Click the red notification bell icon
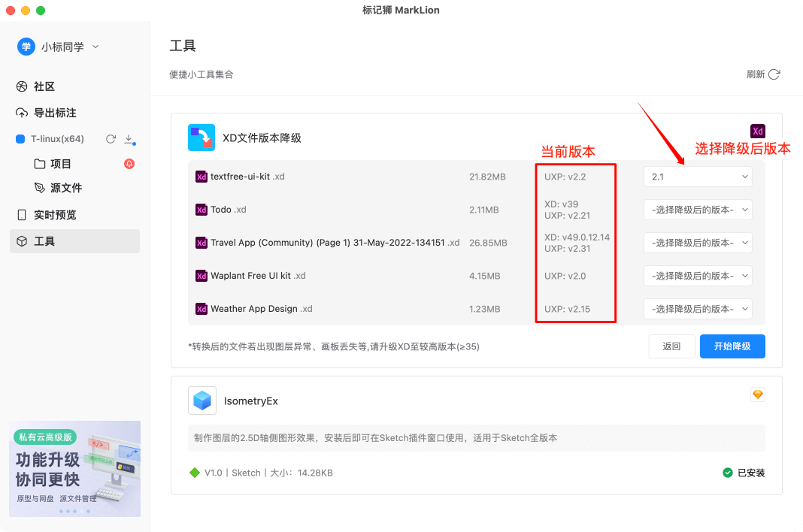The height and width of the screenshot is (532, 803). [x=129, y=164]
